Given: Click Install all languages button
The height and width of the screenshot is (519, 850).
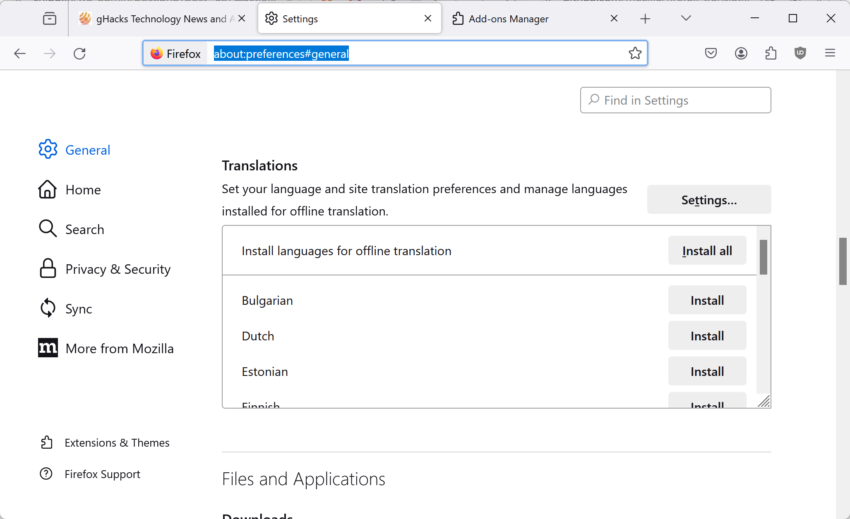Looking at the screenshot, I should 707,251.
